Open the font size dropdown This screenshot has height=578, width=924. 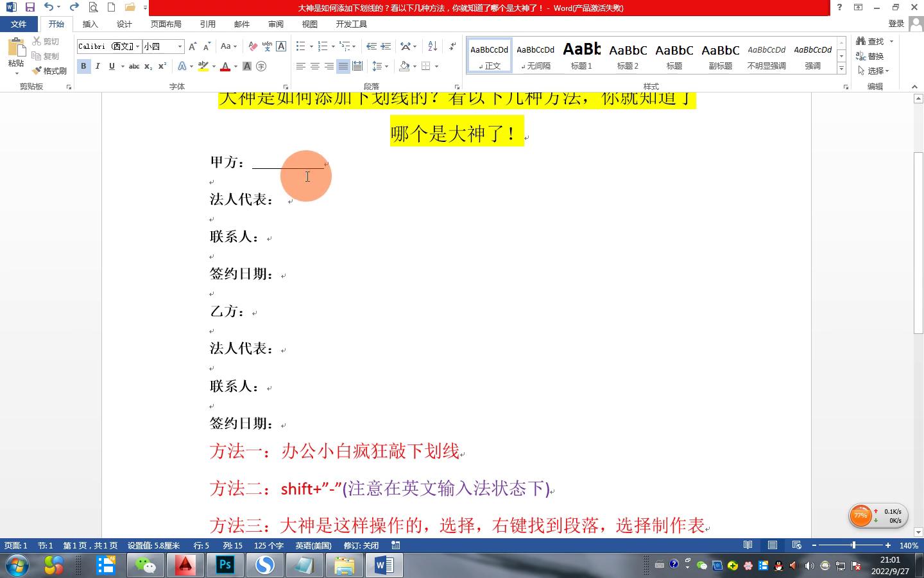point(180,46)
